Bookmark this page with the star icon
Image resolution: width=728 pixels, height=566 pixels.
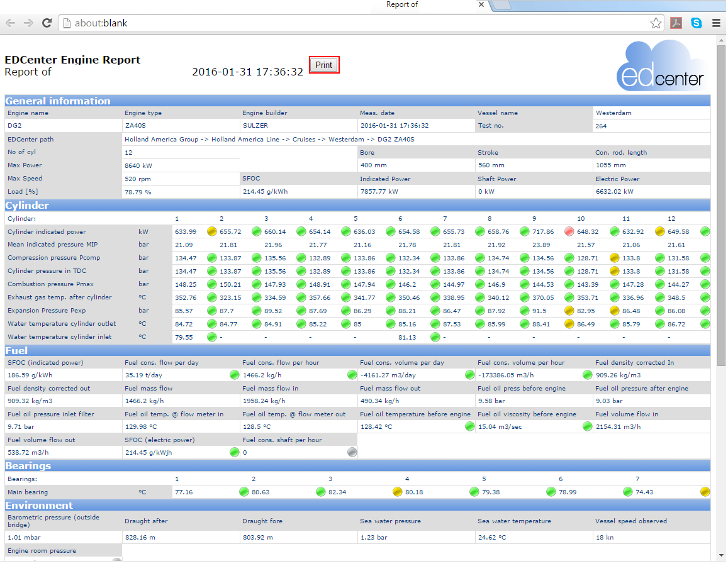tap(656, 23)
